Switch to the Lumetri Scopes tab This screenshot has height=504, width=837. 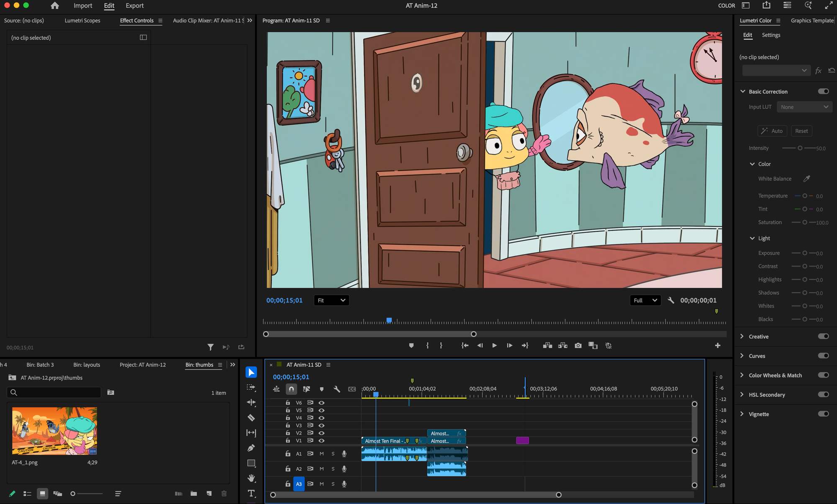point(82,20)
